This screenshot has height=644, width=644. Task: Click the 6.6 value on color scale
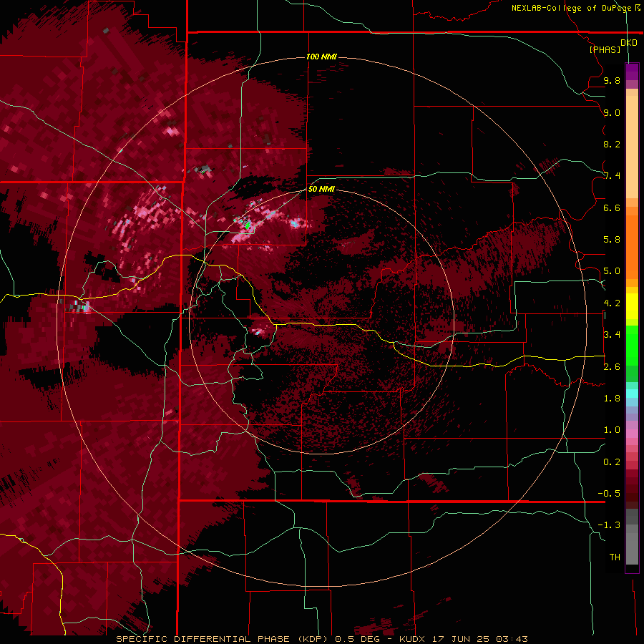tap(612, 208)
